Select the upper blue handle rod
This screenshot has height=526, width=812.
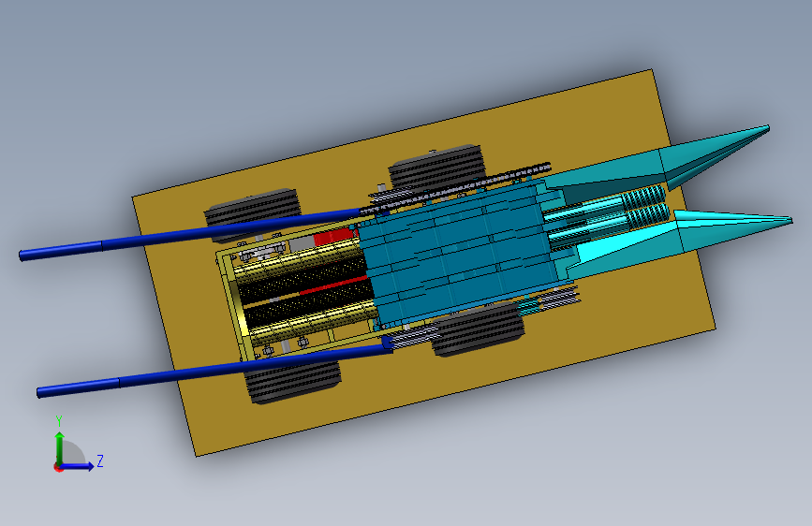(192, 233)
